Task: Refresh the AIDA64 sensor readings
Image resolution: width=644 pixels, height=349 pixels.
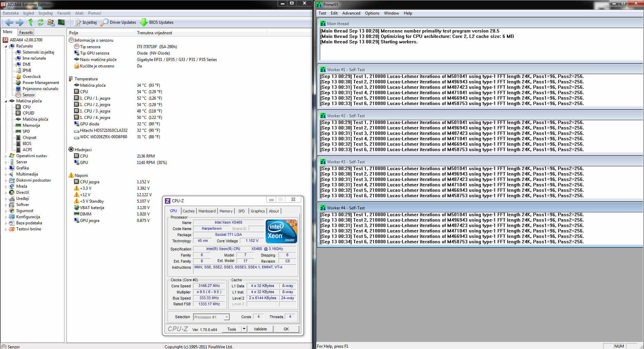Action: coord(41,22)
